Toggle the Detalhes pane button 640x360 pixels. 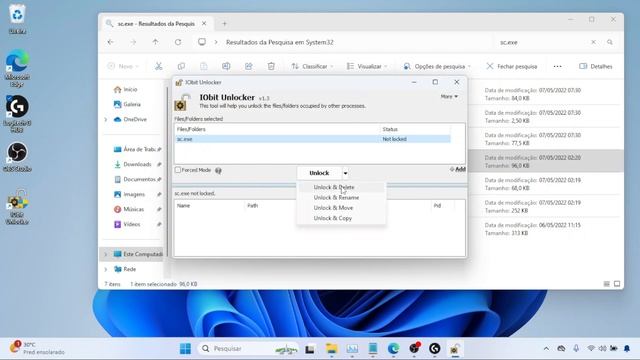596,66
